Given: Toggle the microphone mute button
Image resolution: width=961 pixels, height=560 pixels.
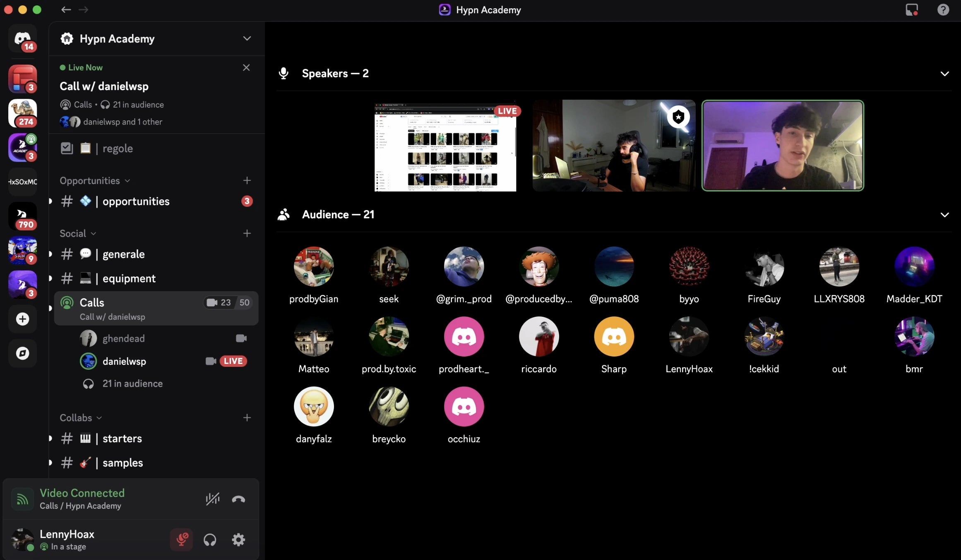Looking at the screenshot, I should click(181, 540).
